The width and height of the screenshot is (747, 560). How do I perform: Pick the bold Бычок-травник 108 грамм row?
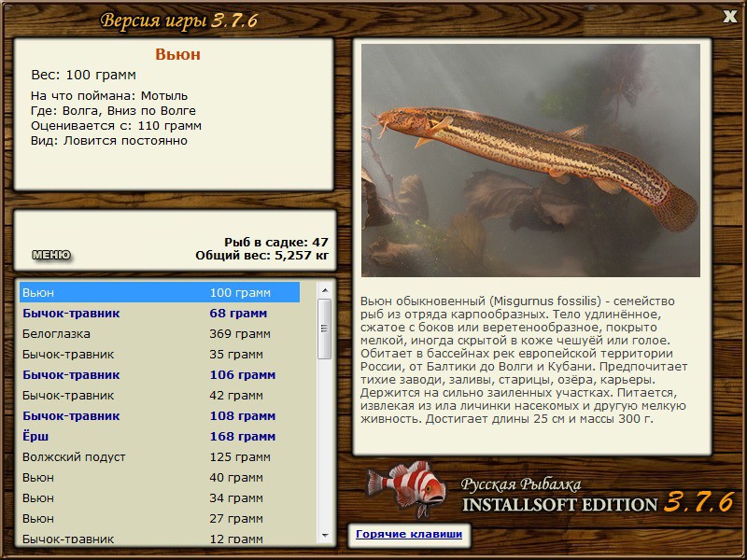159,416
